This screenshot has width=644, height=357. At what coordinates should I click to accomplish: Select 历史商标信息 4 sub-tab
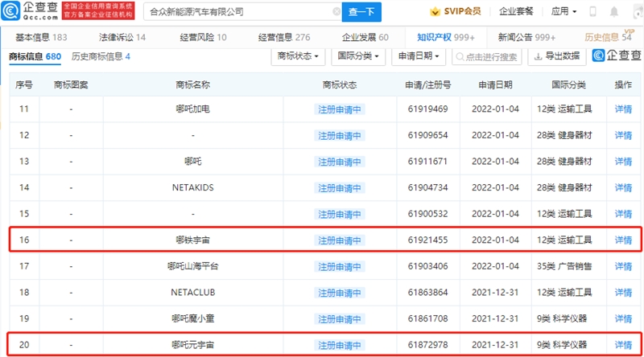101,56
